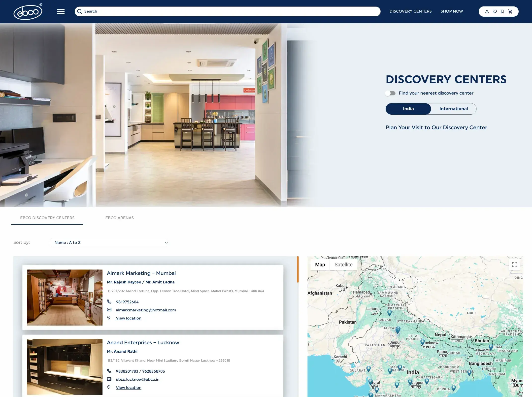Image resolution: width=532 pixels, height=397 pixels.
Task: Click phone number 9819752604
Action: 127,302
